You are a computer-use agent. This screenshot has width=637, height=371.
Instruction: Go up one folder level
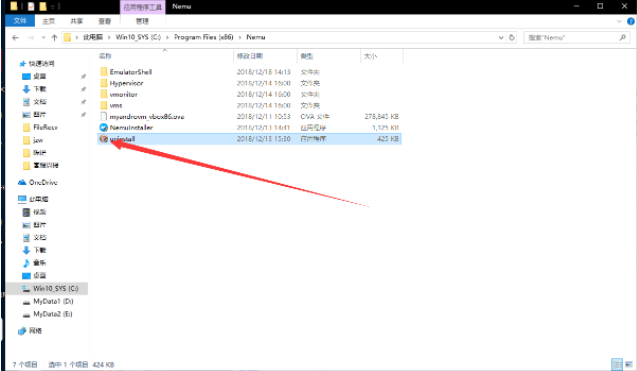[x=54, y=37]
